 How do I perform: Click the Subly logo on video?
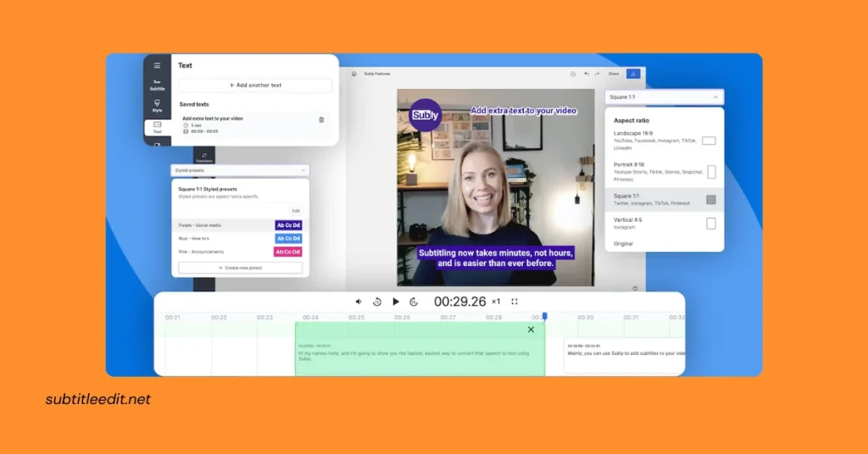click(426, 115)
